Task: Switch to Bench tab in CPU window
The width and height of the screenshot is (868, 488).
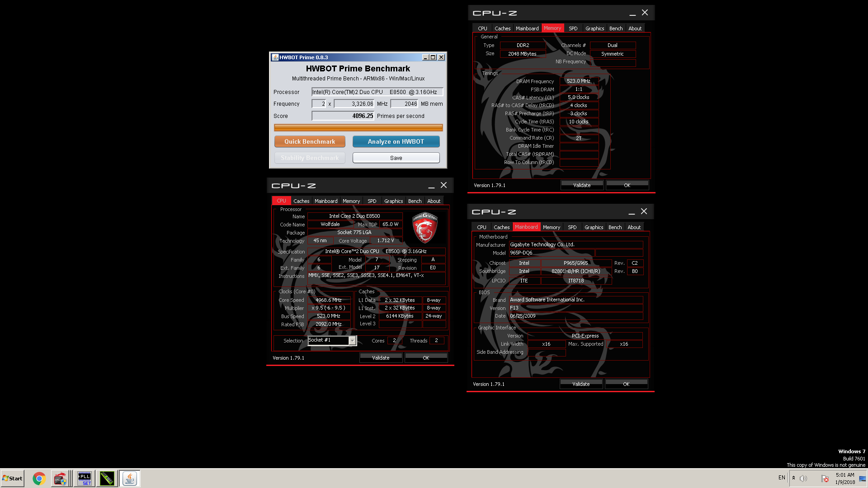Action: click(x=415, y=201)
